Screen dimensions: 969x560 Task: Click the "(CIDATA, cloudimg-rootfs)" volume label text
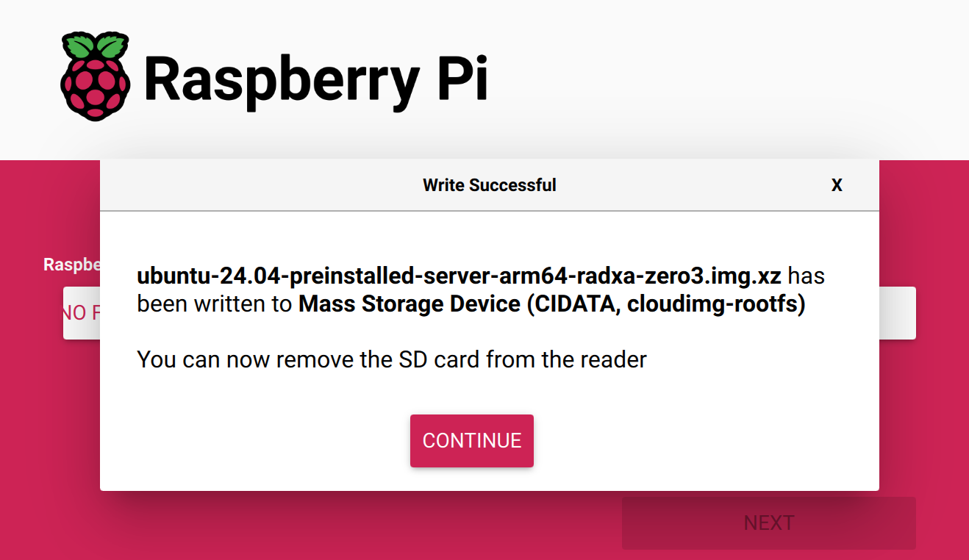pyautogui.click(x=666, y=304)
